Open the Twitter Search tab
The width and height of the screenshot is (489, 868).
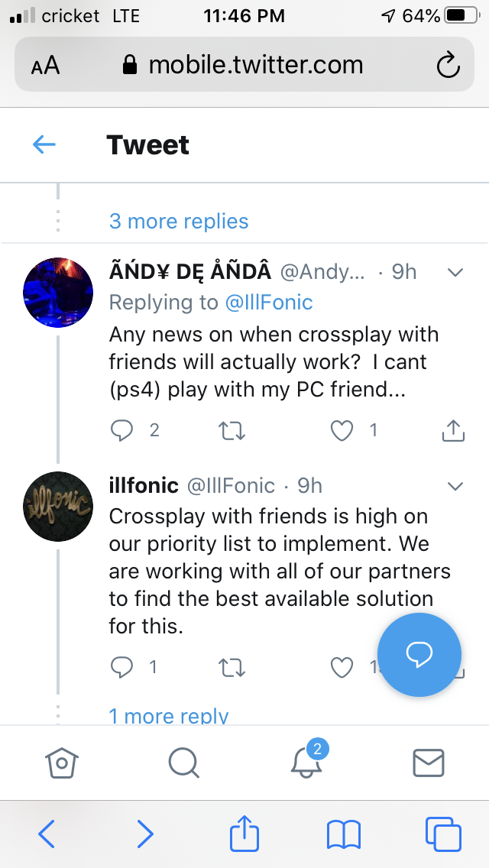183,762
